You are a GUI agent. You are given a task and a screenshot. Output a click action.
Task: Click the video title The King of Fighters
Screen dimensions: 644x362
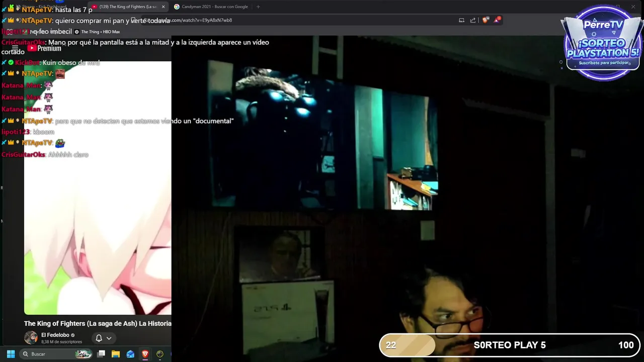tap(98, 323)
